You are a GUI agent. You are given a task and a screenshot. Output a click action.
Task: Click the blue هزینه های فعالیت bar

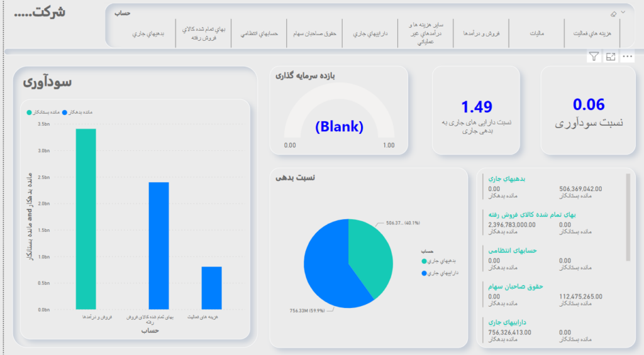[211, 288]
